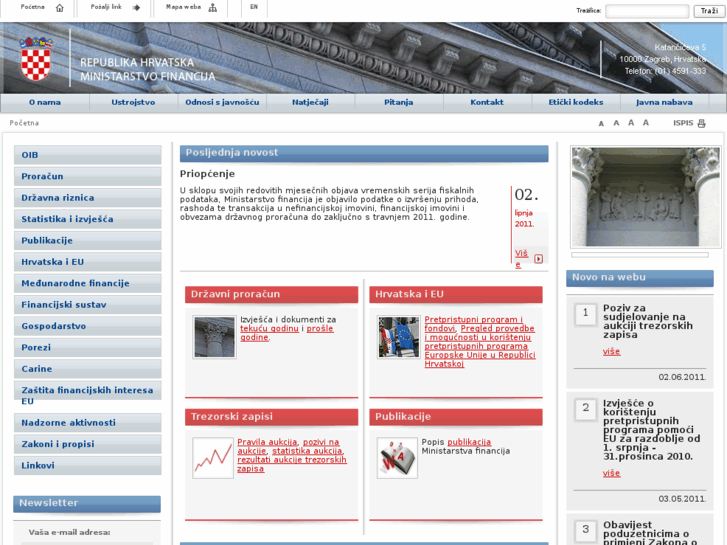Switch language to EN
Viewport: 727px width, 545px height.
coord(254,7)
